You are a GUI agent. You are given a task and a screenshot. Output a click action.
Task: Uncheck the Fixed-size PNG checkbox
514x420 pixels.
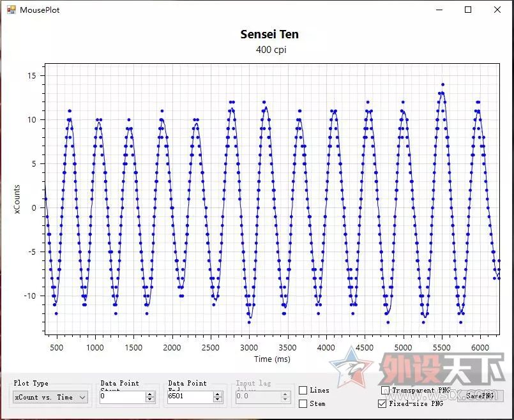(x=382, y=403)
